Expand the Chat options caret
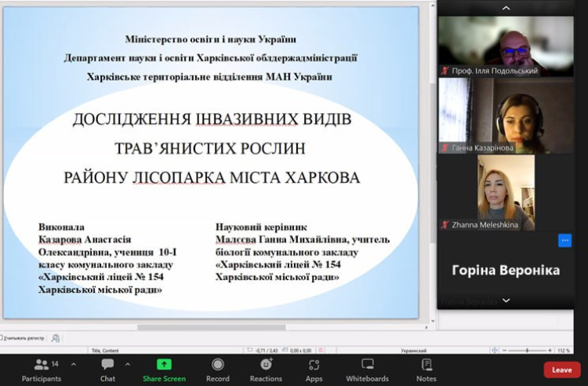 (x=128, y=364)
